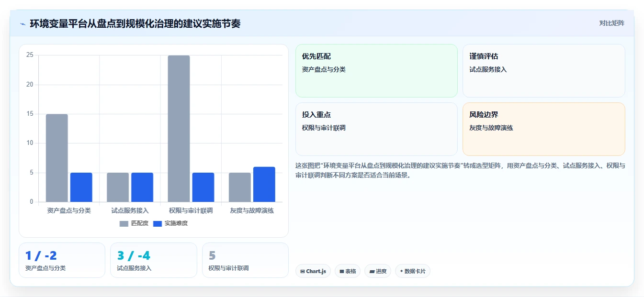Click the 对比矩阵 label in the header
The width and height of the screenshot is (644, 297).
(x=611, y=23)
